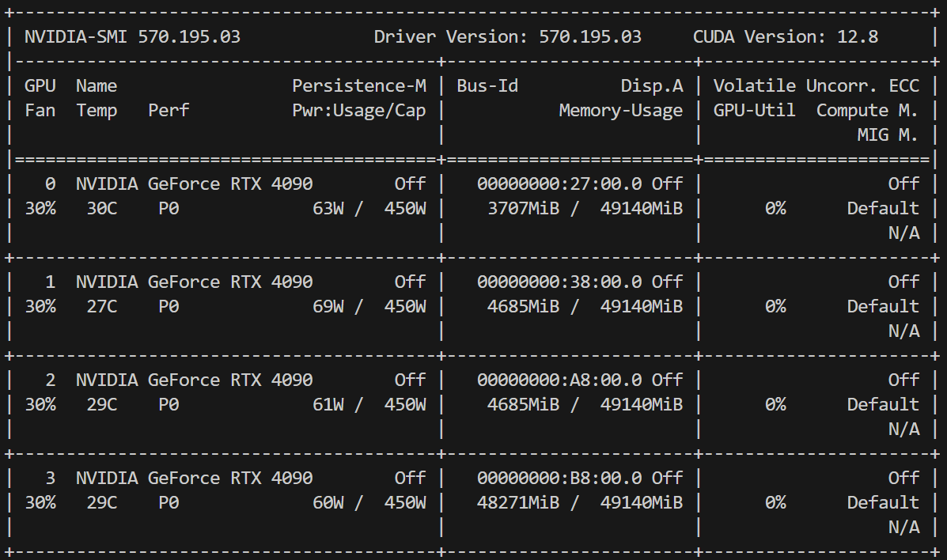Click the 'Name' column header
Image resolution: width=947 pixels, height=560 pixels.
coord(97,85)
